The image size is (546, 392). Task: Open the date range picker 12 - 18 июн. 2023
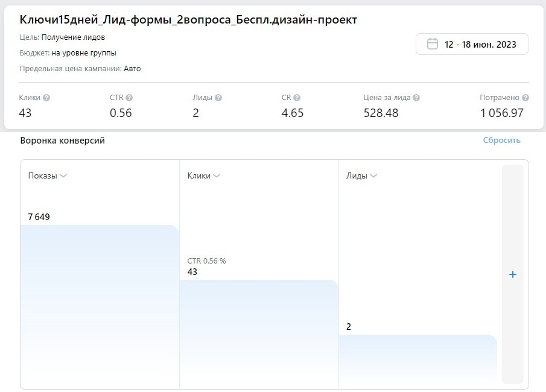click(472, 44)
